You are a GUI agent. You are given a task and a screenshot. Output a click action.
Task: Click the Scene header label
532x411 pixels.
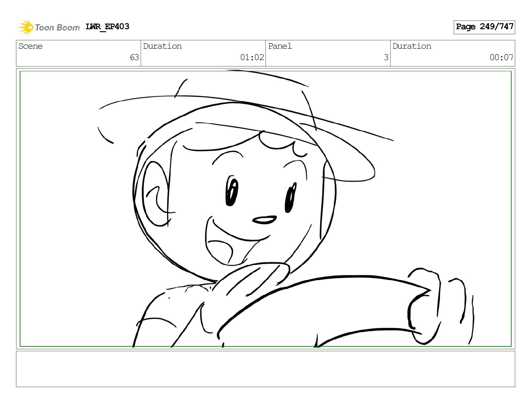tap(31, 46)
